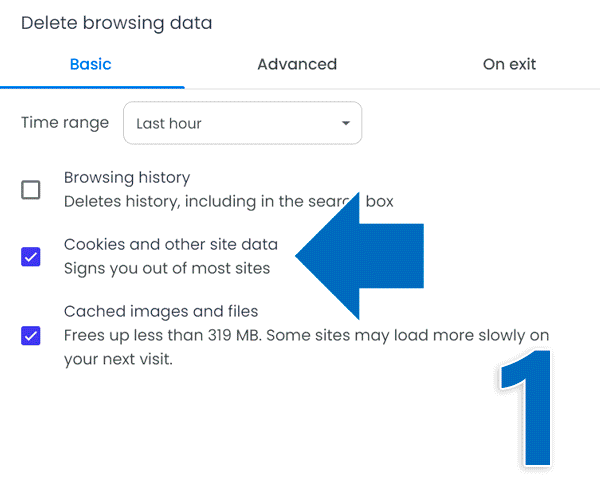The height and width of the screenshot is (500, 600).
Task: Enable the Browsing history checkbox
Action: pyautogui.click(x=31, y=190)
